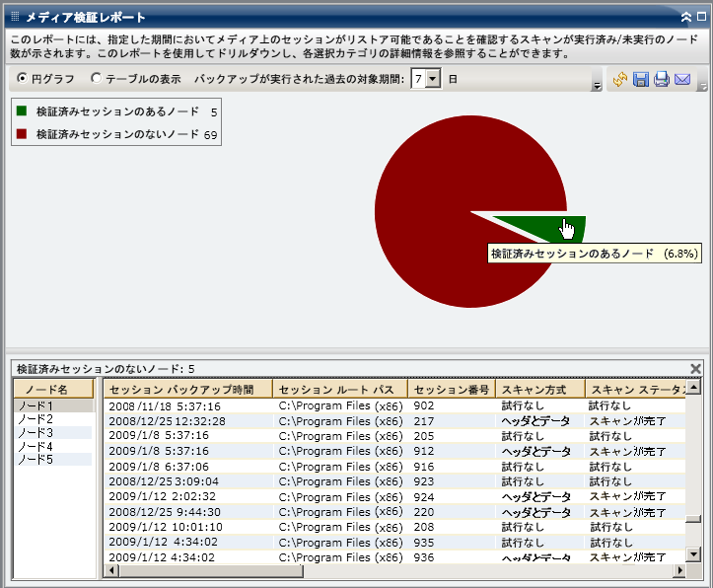
Task: Sort by セッション バックアップ時間 column header
Action: 188,390
